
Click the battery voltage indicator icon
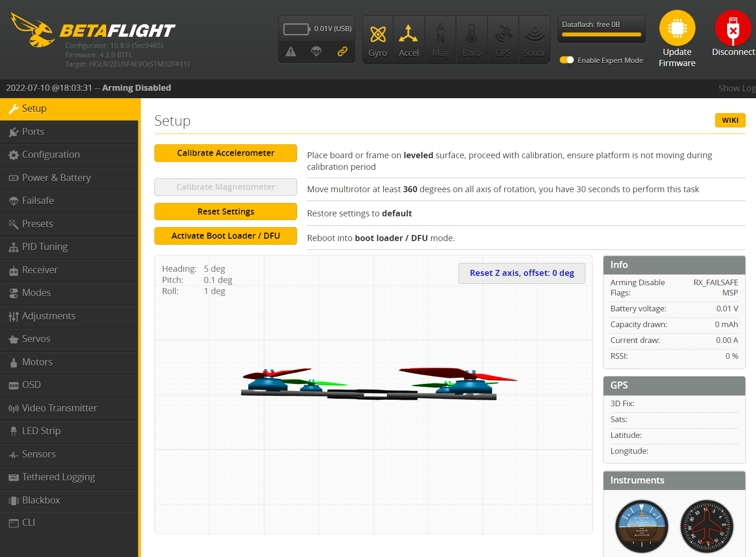(297, 29)
